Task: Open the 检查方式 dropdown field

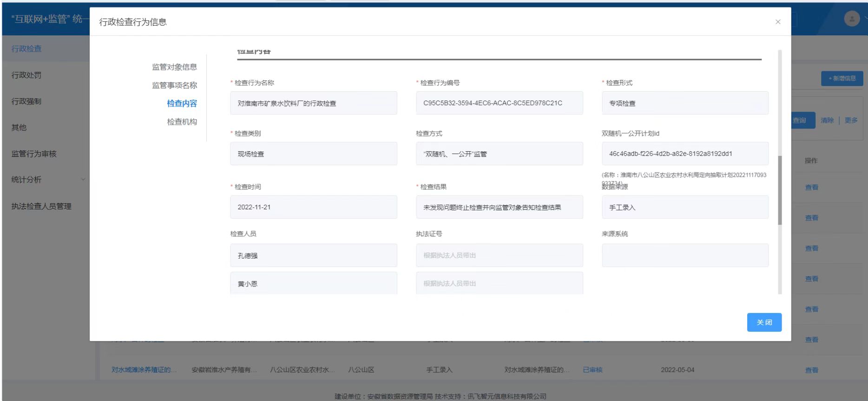Action: (x=499, y=154)
